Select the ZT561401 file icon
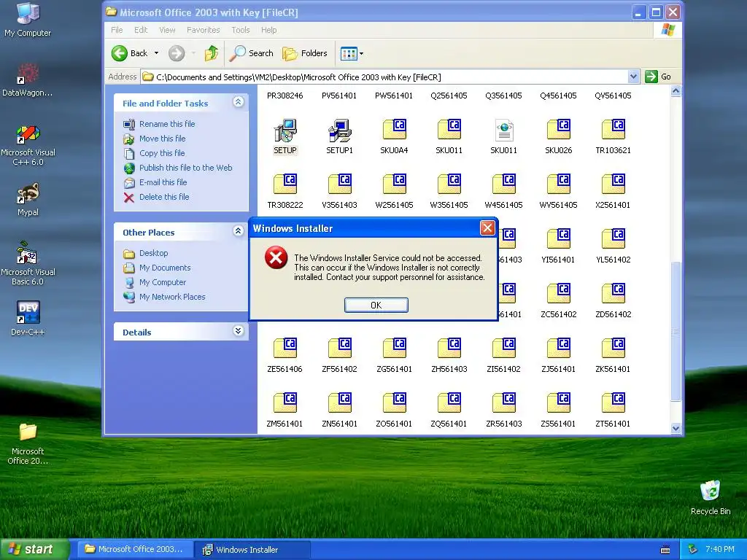 pyautogui.click(x=613, y=404)
